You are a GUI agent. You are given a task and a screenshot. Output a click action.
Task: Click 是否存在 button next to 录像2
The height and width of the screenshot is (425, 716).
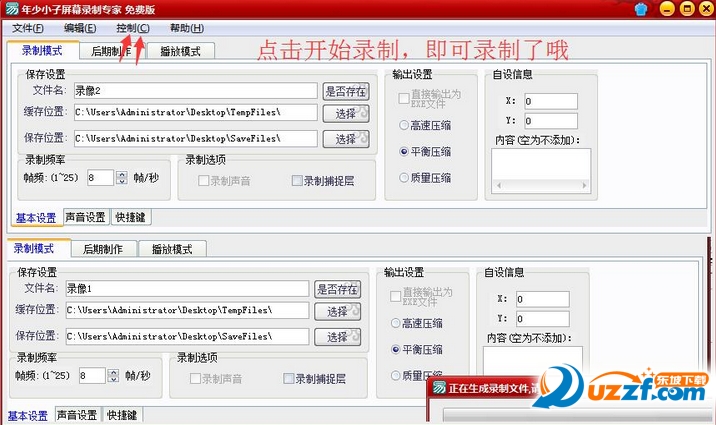(346, 92)
